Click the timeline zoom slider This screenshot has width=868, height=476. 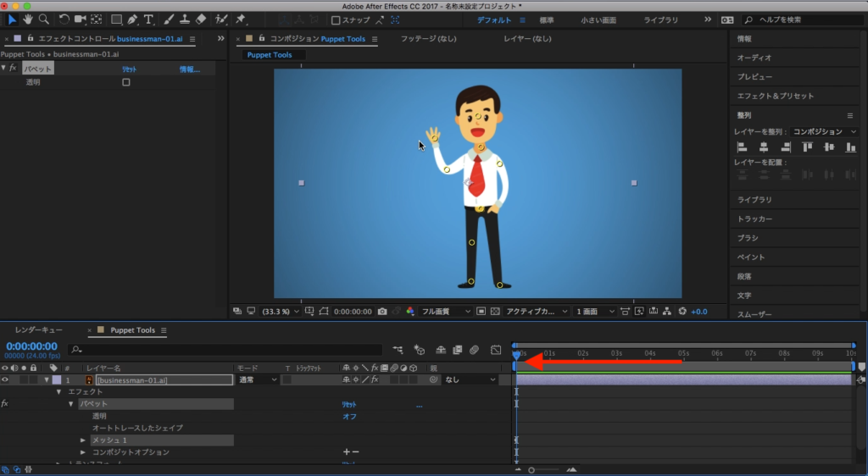[532, 470]
